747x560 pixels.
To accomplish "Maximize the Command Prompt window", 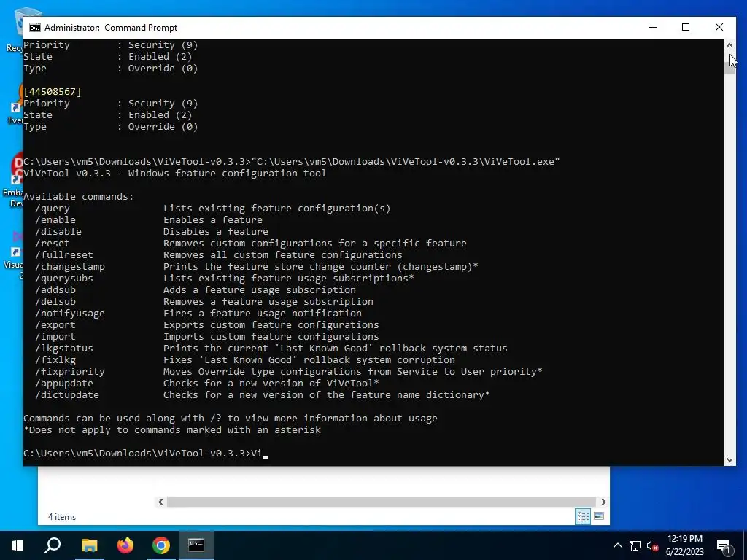I will (x=686, y=27).
